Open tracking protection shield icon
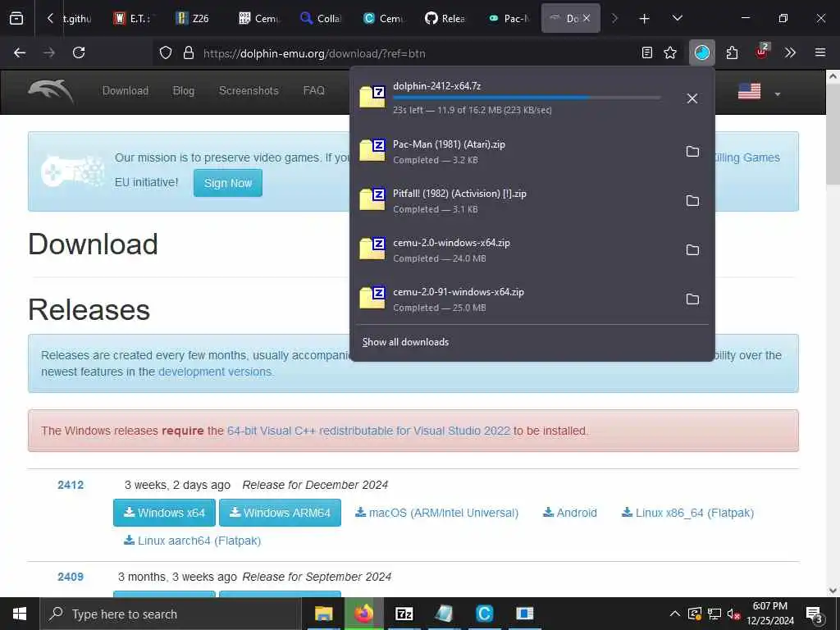This screenshot has height=630, width=840. [x=166, y=52]
